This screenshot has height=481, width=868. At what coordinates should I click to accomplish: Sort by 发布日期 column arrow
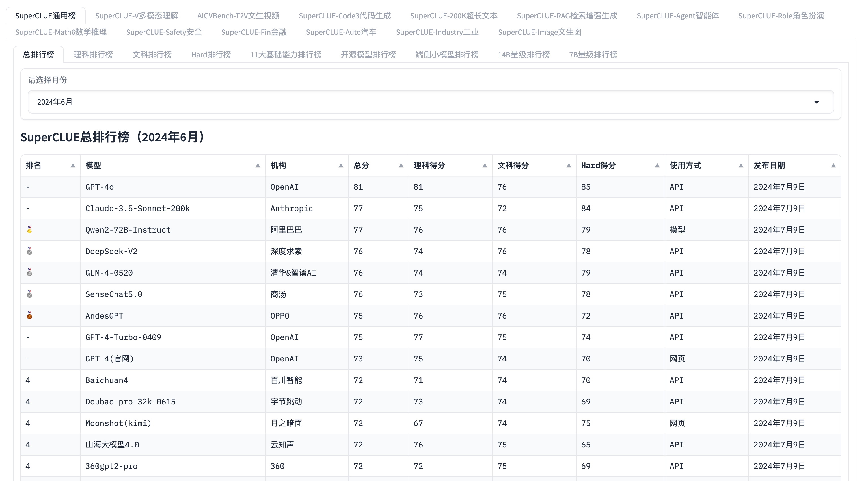coord(833,165)
